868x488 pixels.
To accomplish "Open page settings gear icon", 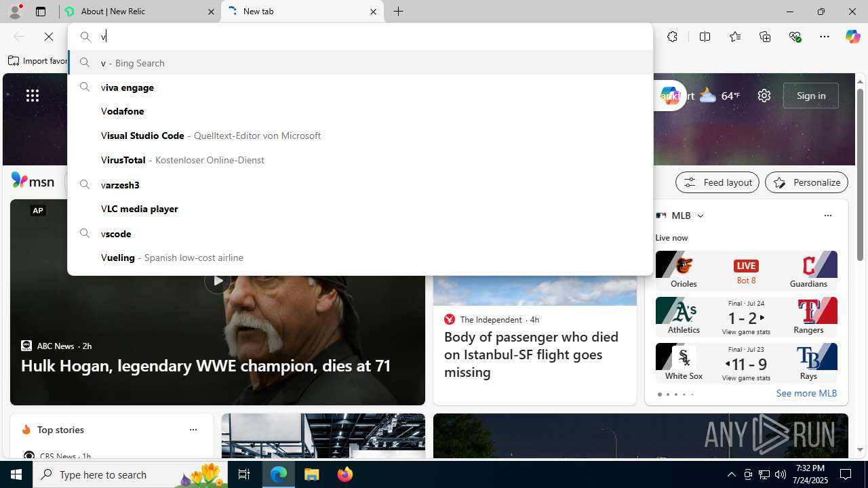I will tap(764, 96).
